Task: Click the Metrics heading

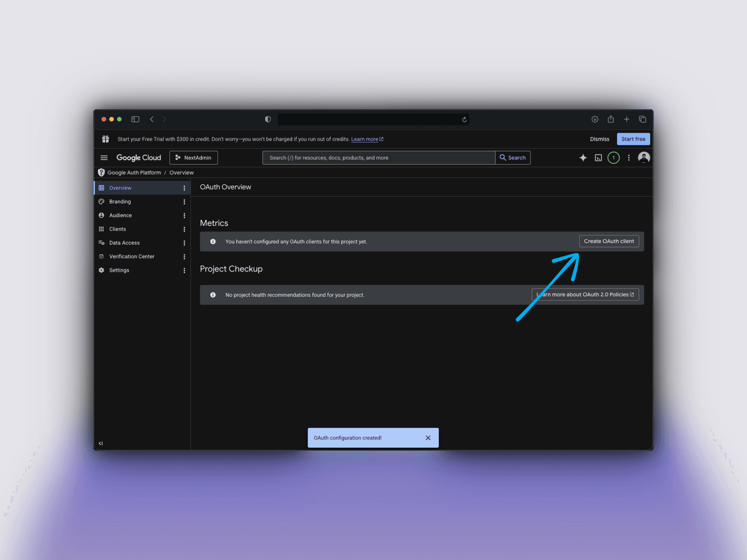Action: pyautogui.click(x=214, y=223)
